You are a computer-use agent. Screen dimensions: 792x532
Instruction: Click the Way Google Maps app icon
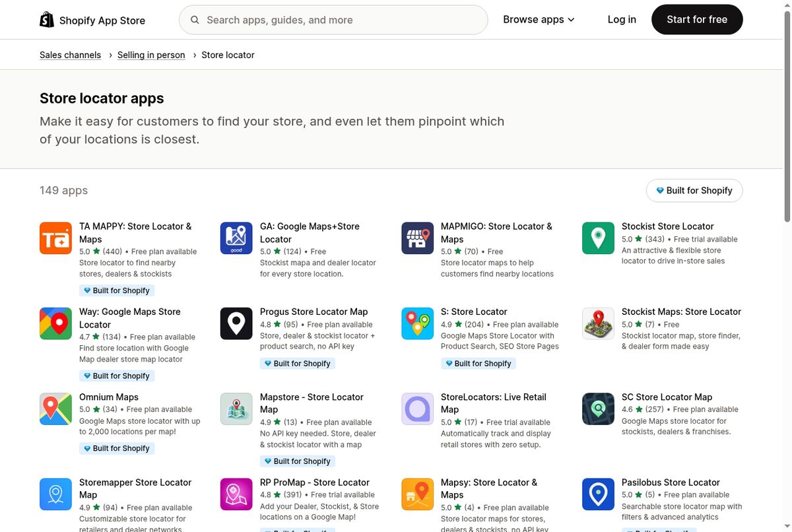(55, 323)
